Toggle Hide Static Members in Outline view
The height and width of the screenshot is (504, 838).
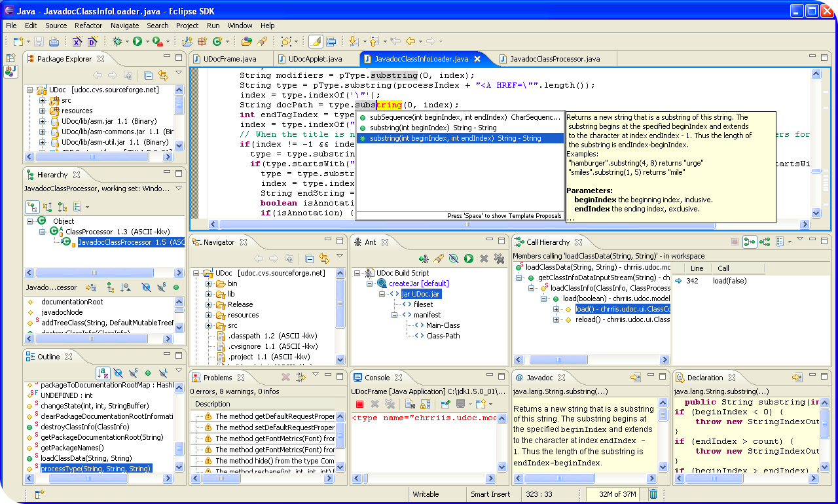(x=133, y=373)
